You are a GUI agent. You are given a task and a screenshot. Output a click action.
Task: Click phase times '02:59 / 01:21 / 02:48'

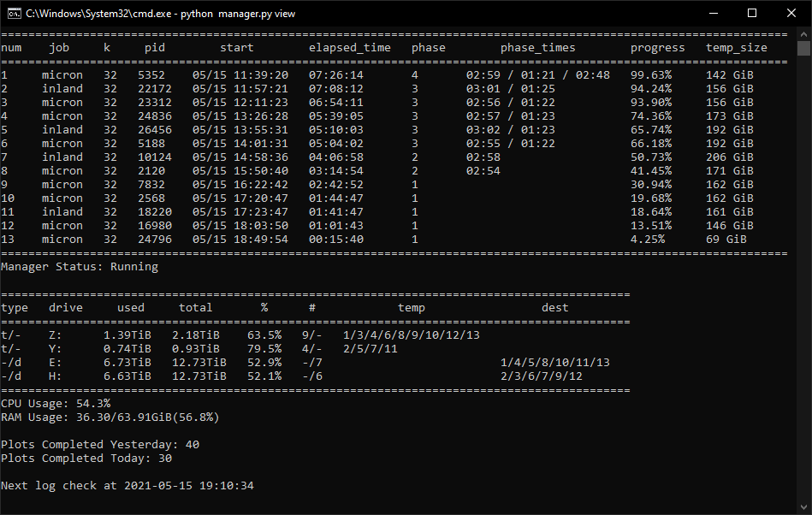coord(537,75)
